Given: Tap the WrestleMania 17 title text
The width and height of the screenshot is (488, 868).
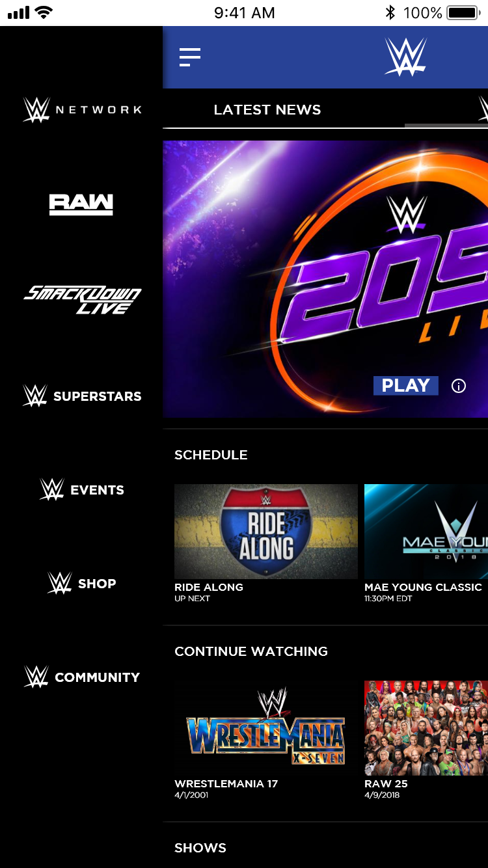Looking at the screenshot, I should [x=226, y=783].
